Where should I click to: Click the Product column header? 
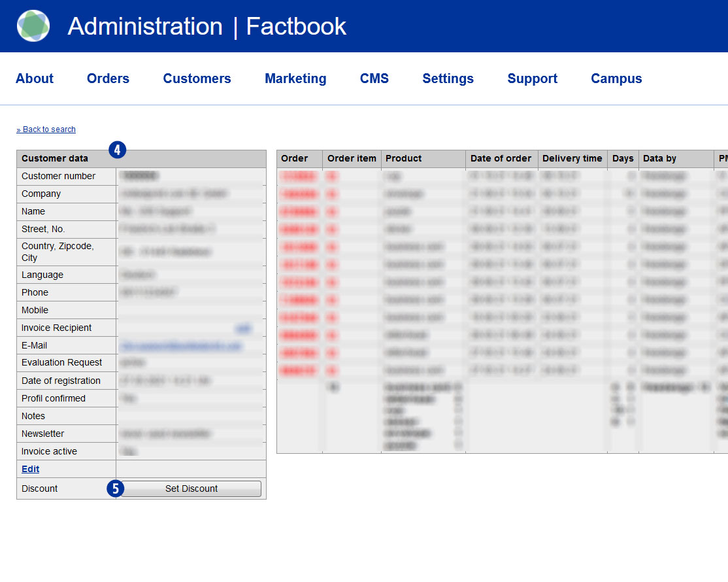pos(403,158)
